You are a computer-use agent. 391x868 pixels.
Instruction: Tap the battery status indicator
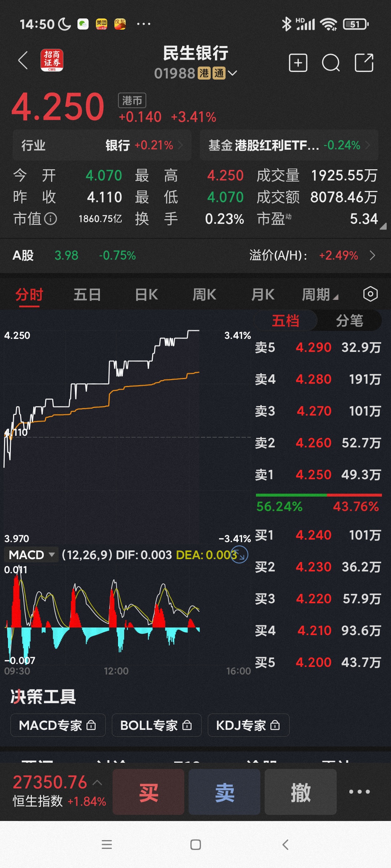[x=356, y=24]
